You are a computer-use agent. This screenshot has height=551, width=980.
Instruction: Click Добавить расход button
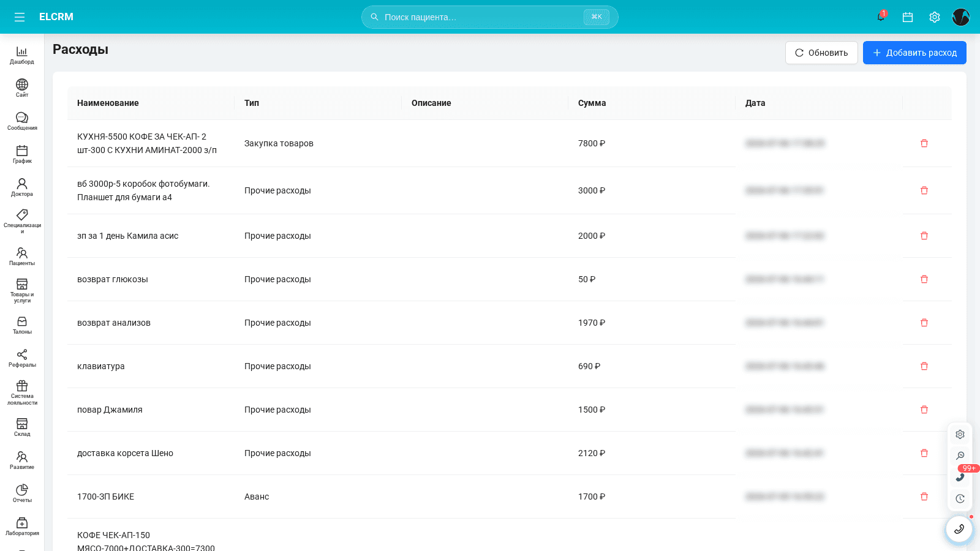pos(914,53)
